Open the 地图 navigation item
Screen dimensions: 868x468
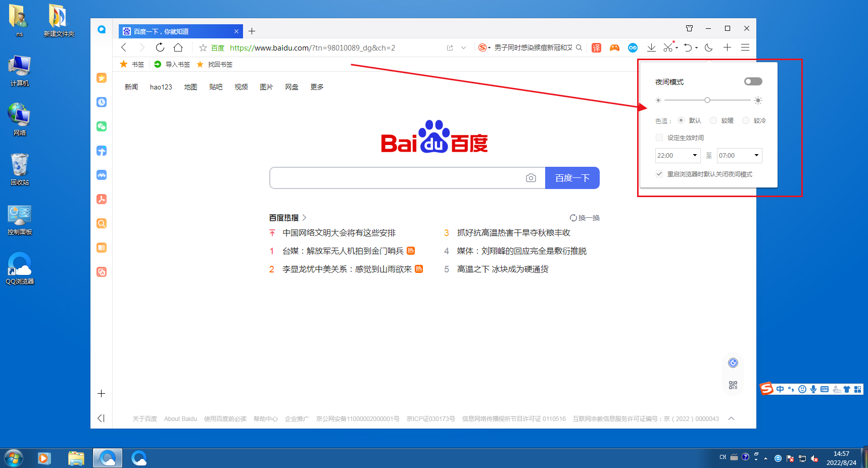coord(190,87)
